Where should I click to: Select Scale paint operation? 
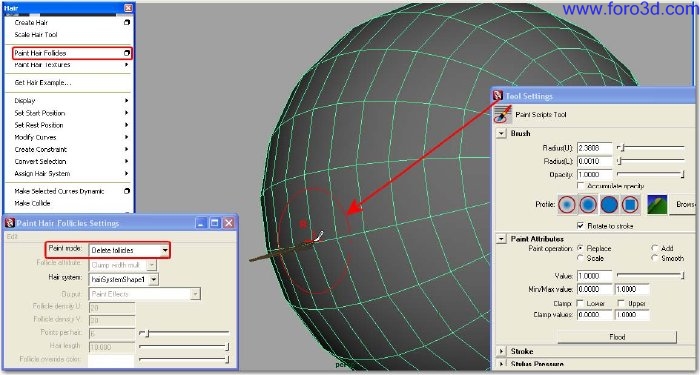tap(580, 258)
